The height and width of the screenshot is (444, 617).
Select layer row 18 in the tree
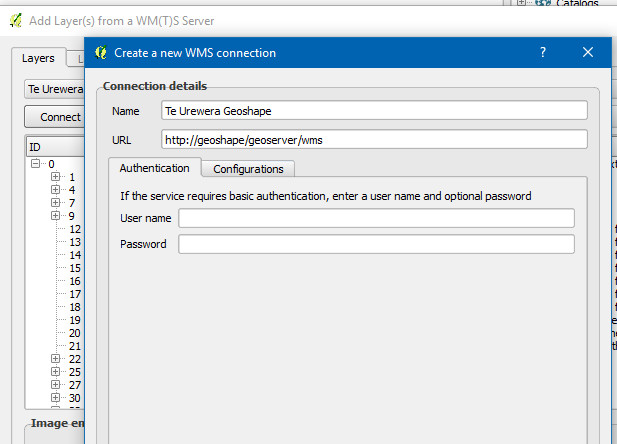75,307
